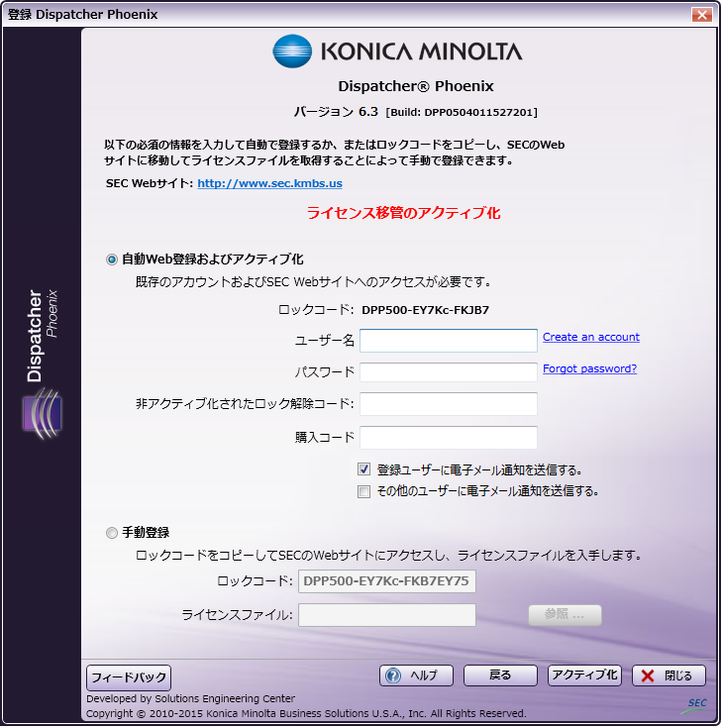Click the Activate (アクティブ化) button
Screen dimensions: 722x728
tap(584, 676)
